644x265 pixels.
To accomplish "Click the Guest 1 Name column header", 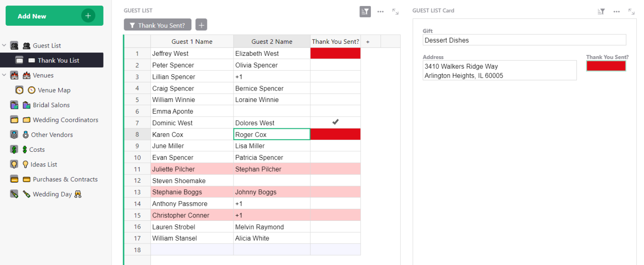I will (x=192, y=42).
